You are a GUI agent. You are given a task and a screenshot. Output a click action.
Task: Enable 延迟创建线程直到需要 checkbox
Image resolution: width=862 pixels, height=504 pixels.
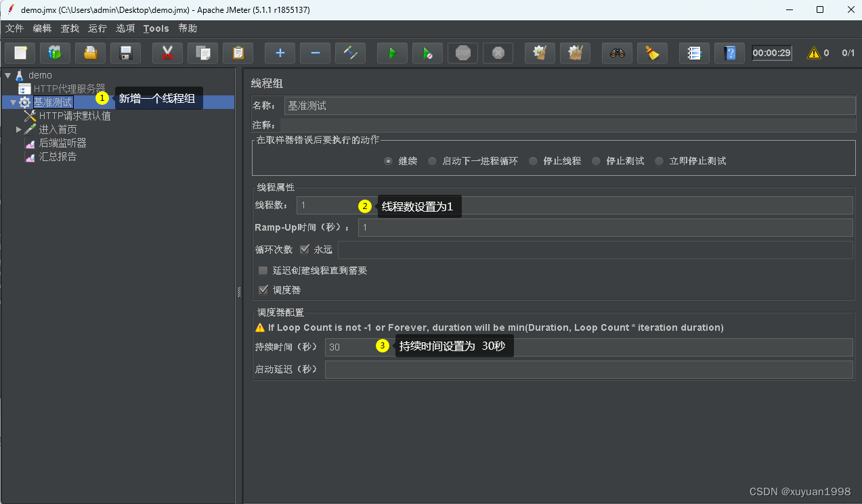coord(263,270)
